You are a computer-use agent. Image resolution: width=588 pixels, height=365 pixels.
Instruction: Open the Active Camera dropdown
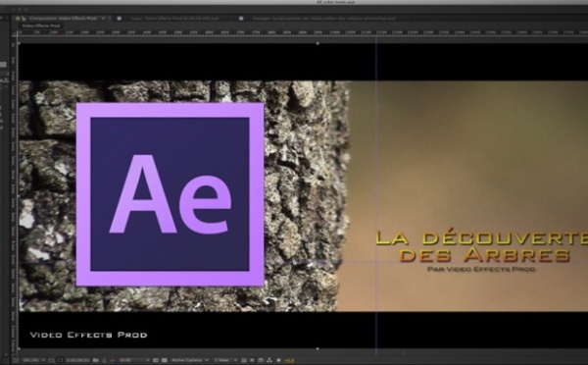189,360
